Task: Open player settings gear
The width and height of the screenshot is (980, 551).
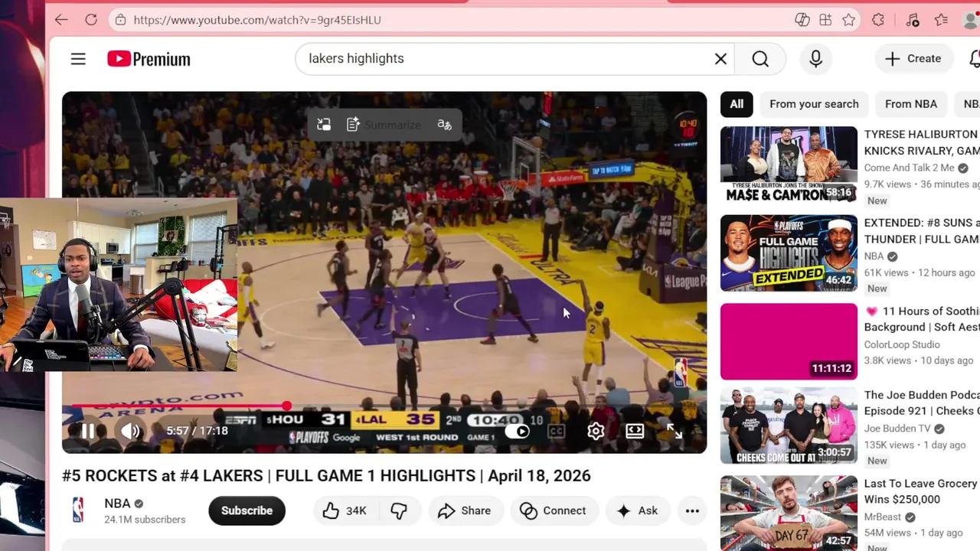Action: [x=596, y=431]
